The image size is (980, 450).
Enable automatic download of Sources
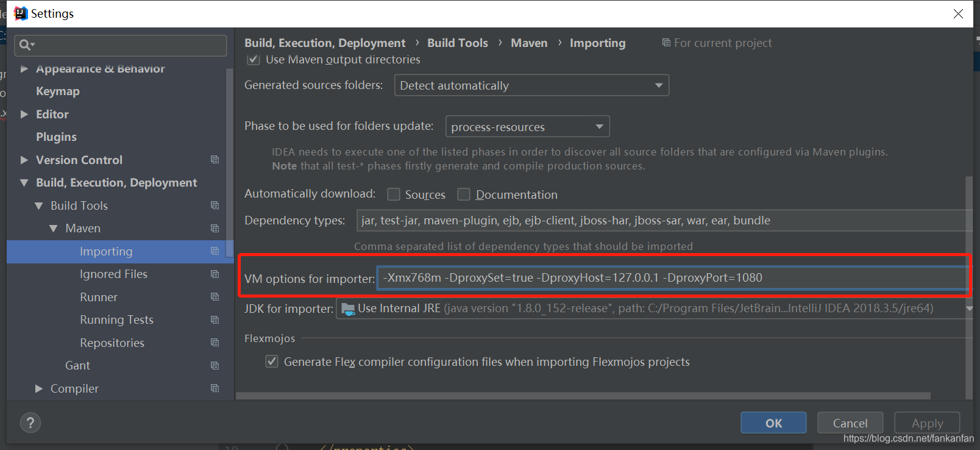coord(394,195)
